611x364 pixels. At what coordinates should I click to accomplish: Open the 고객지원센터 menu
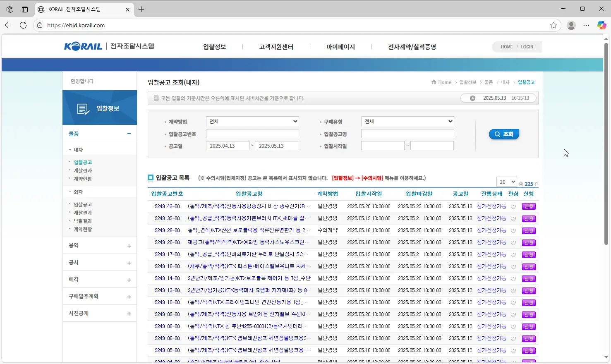(x=276, y=47)
